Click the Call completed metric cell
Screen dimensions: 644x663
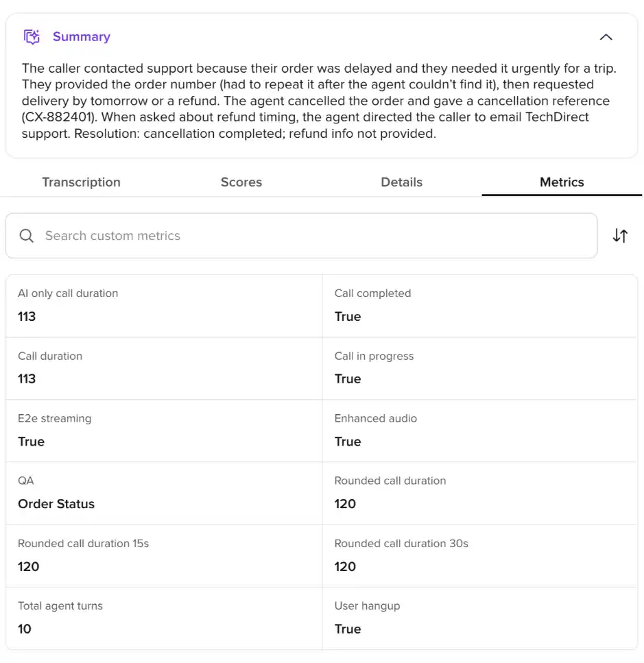click(x=479, y=306)
